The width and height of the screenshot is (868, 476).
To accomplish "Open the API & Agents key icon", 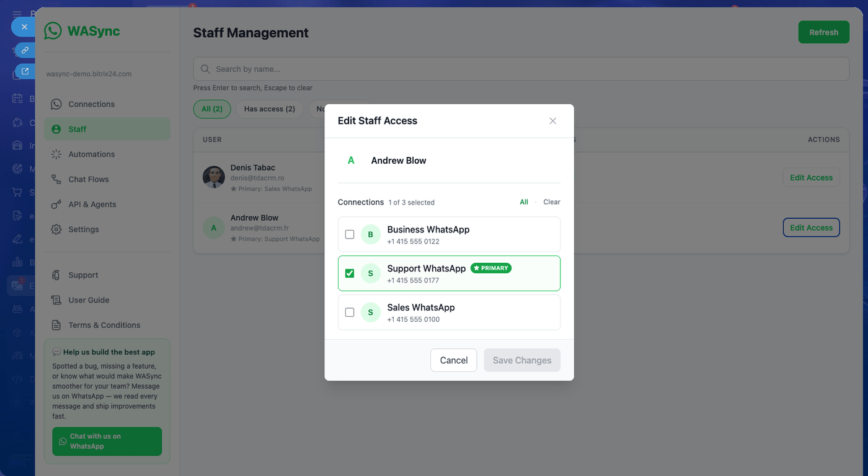I will point(56,205).
